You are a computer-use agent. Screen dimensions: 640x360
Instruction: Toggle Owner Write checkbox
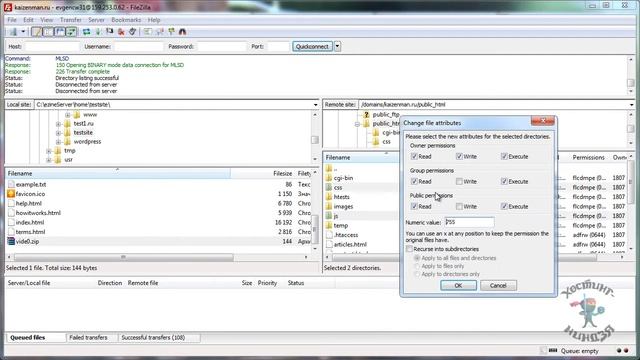point(459,156)
